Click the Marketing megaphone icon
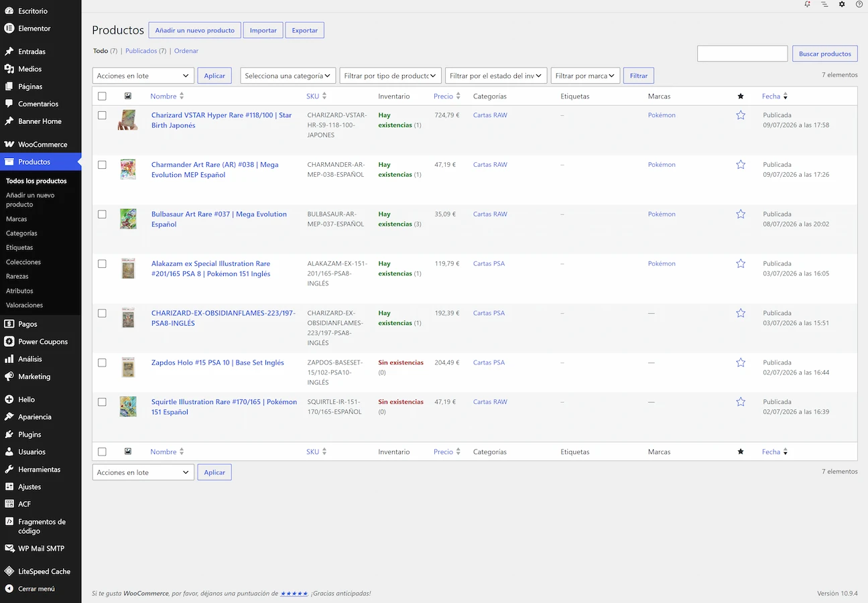868x603 pixels. pyautogui.click(x=9, y=377)
